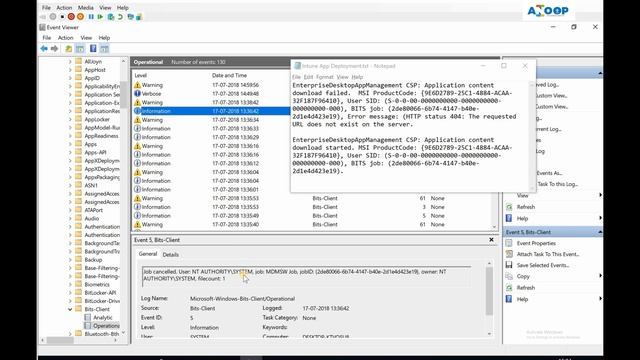Open Action menu in Event Viewer
This screenshot has width=640, height=360.
pos(65,38)
